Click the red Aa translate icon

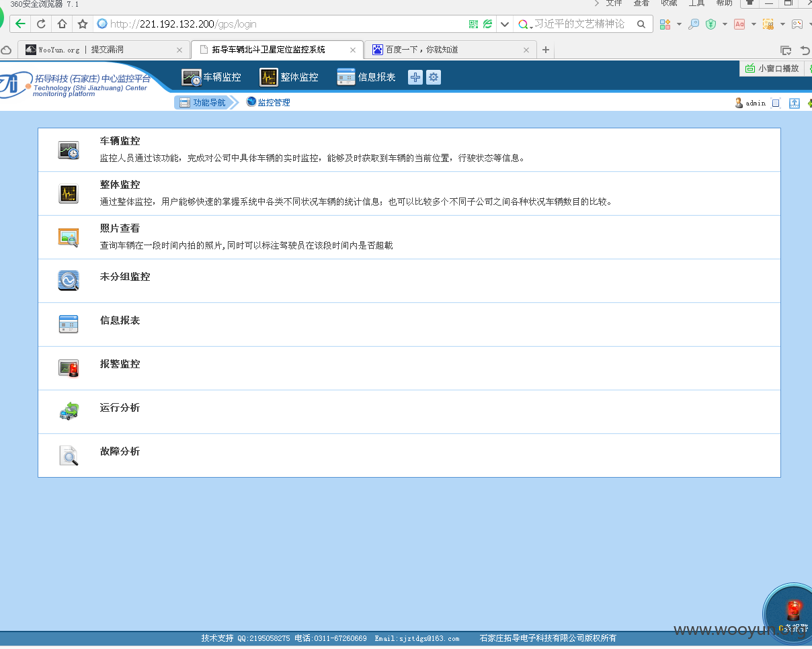[x=739, y=24]
